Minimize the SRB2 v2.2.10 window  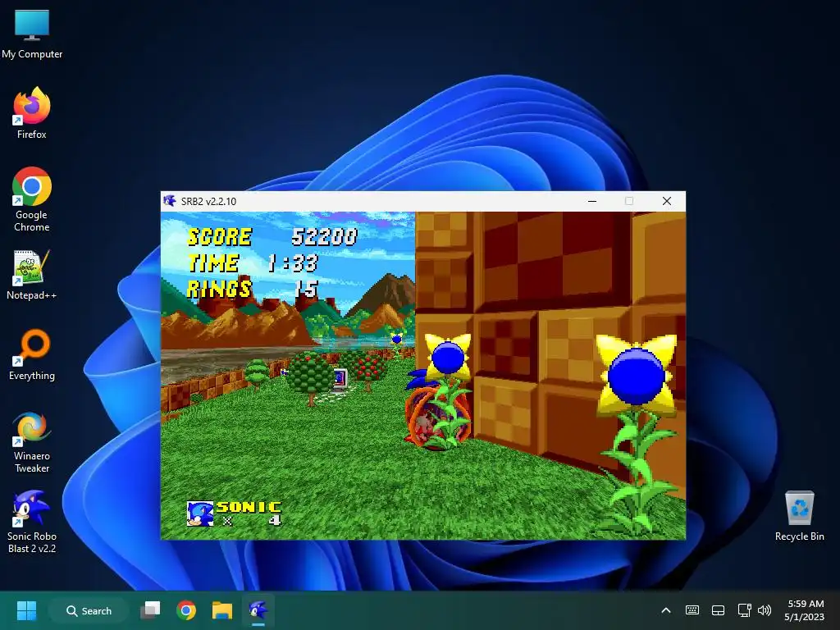[592, 201]
